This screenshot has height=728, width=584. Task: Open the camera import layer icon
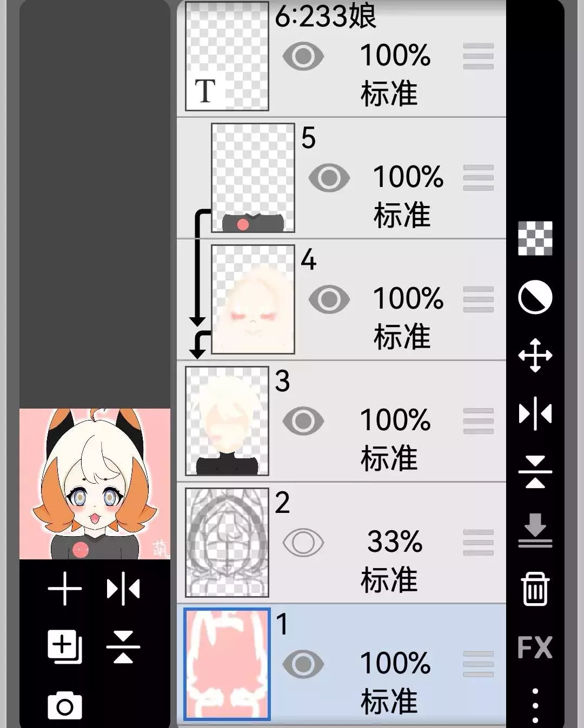[x=65, y=705]
